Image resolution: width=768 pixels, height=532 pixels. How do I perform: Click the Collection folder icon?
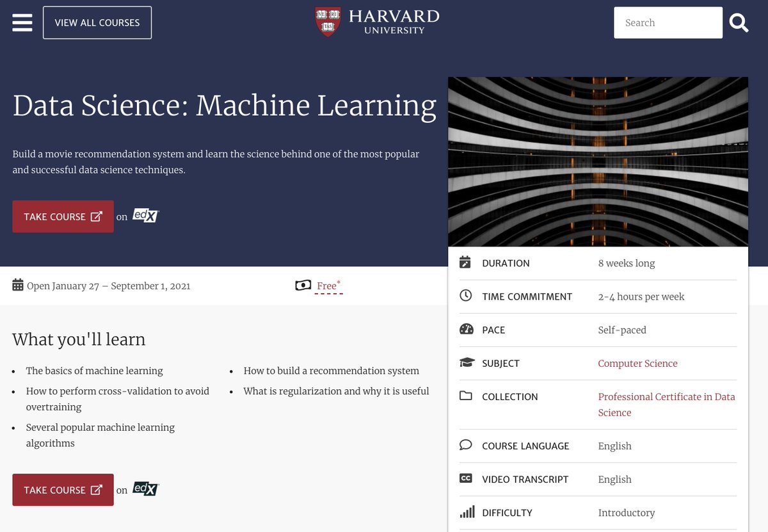tap(466, 396)
